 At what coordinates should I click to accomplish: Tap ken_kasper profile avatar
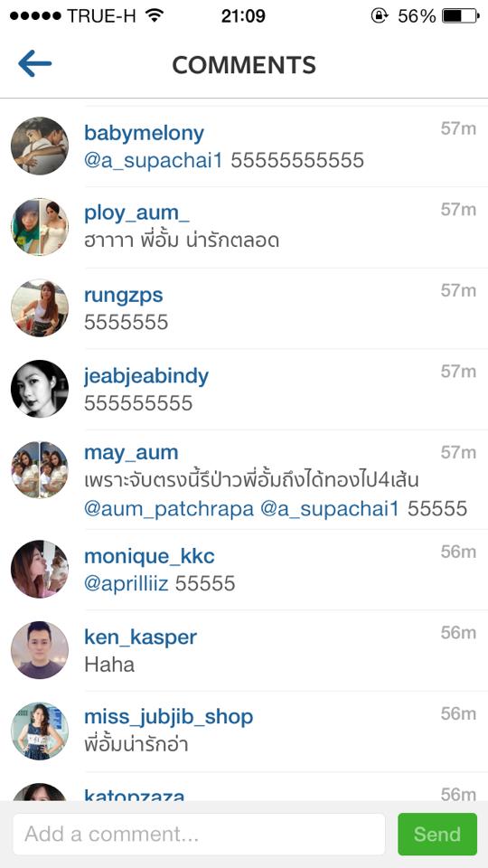point(39,650)
